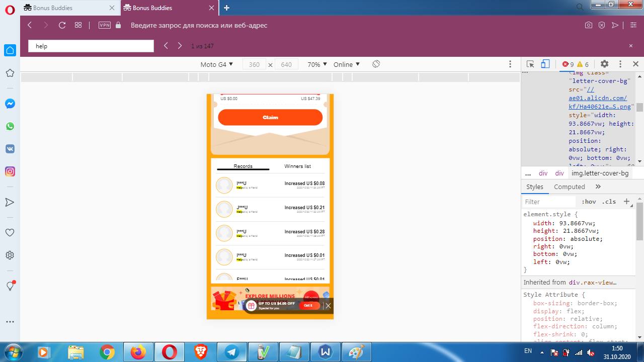Search open tabs with the magnifier icon

click(x=580, y=7)
